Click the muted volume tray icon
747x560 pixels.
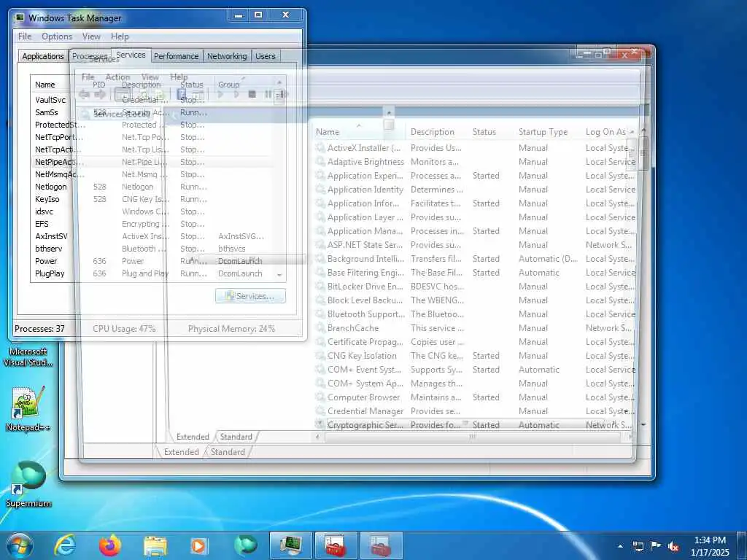(x=673, y=546)
